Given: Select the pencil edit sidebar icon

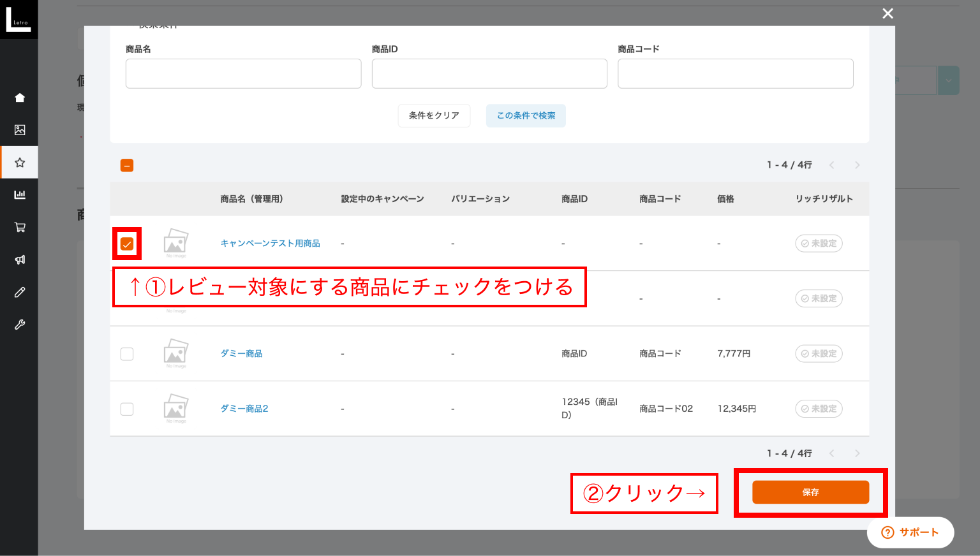Looking at the screenshot, I should 20,292.
